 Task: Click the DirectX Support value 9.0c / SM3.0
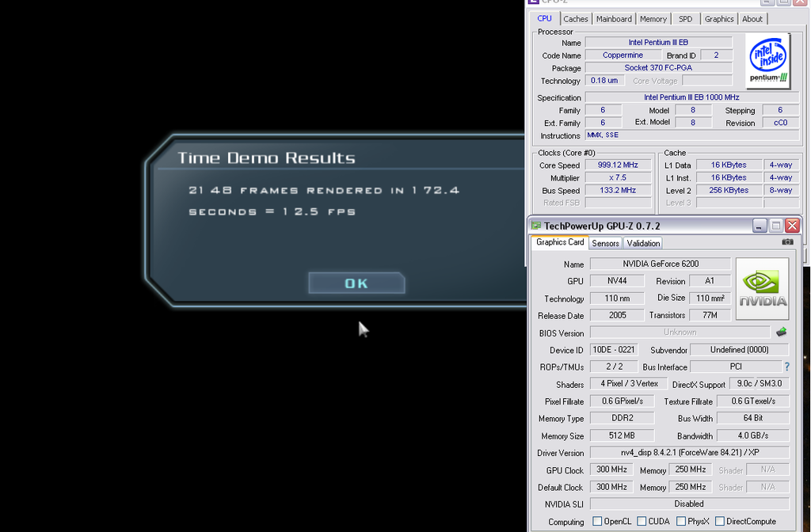click(760, 384)
